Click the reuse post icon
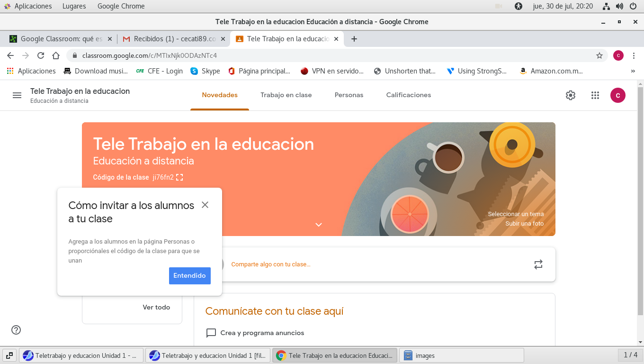The image size is (644, 364). tap(538, 264)
